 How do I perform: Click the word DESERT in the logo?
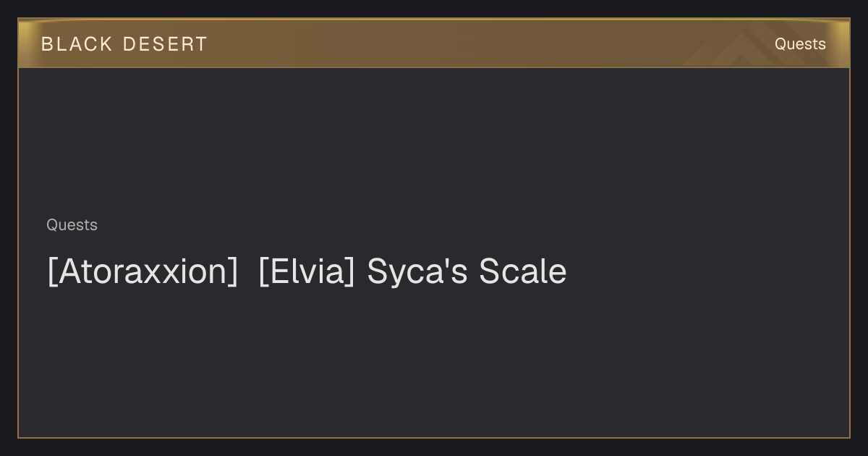tap(165, 44)
